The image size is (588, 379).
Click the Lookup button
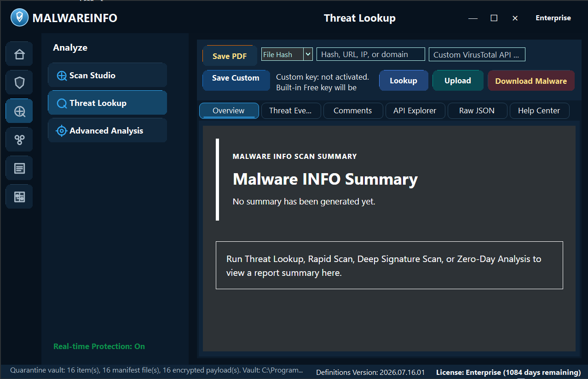coord(404,81)
